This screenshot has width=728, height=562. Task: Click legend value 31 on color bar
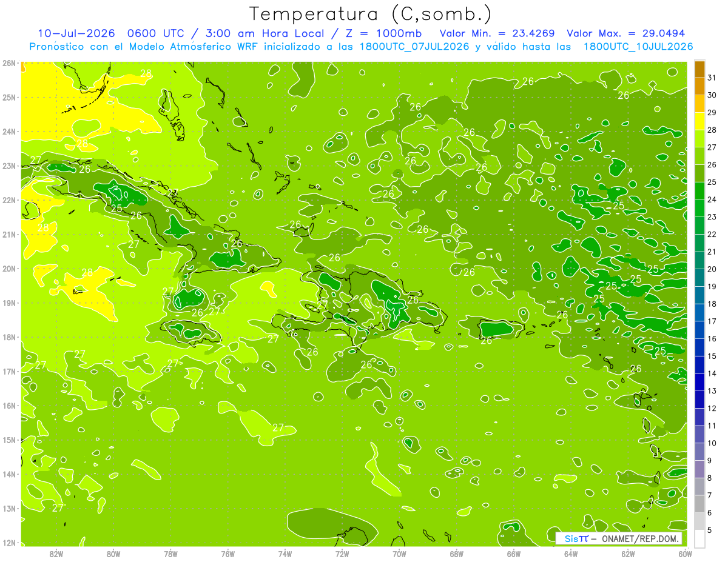point(712,78)
